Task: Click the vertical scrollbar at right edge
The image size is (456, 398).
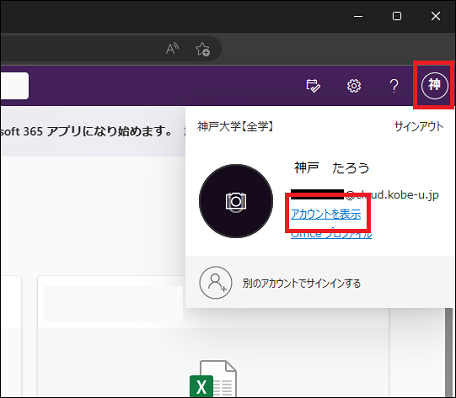Action: point(449,353)
